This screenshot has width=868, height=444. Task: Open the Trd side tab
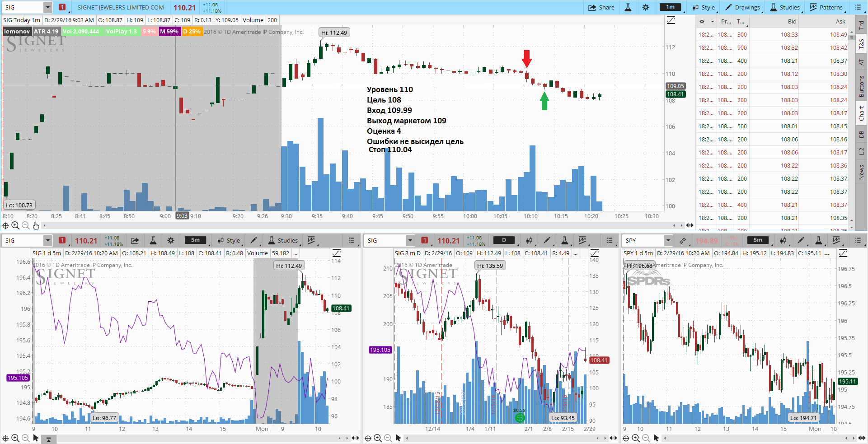pyautogui.click(x=862, y=25)
